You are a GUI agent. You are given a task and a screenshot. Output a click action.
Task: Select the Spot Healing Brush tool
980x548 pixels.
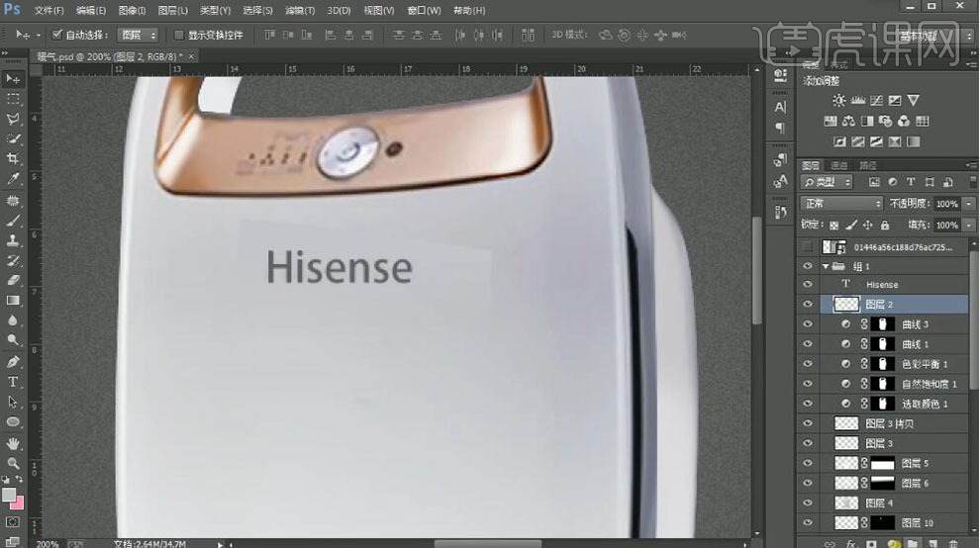13,201
